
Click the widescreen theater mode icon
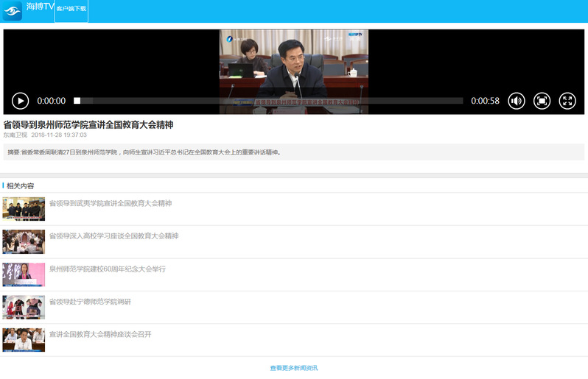coord(542,101)
